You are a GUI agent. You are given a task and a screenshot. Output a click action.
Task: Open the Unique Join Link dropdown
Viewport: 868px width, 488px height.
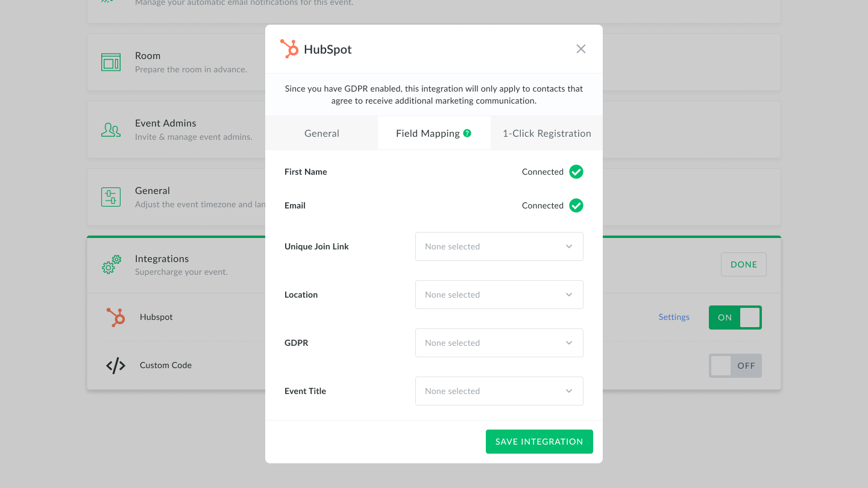(x=499, y=246)
